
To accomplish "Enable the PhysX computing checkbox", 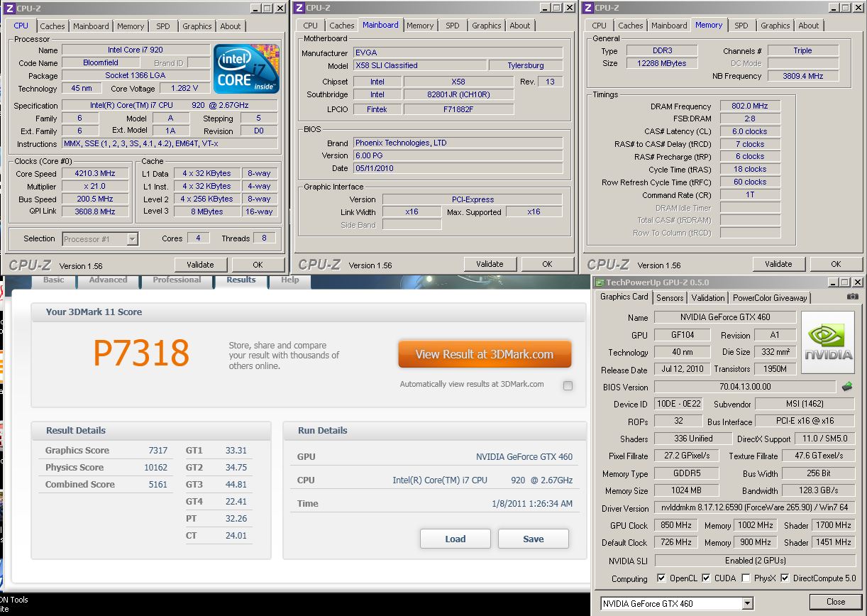I will pos(746,578).
